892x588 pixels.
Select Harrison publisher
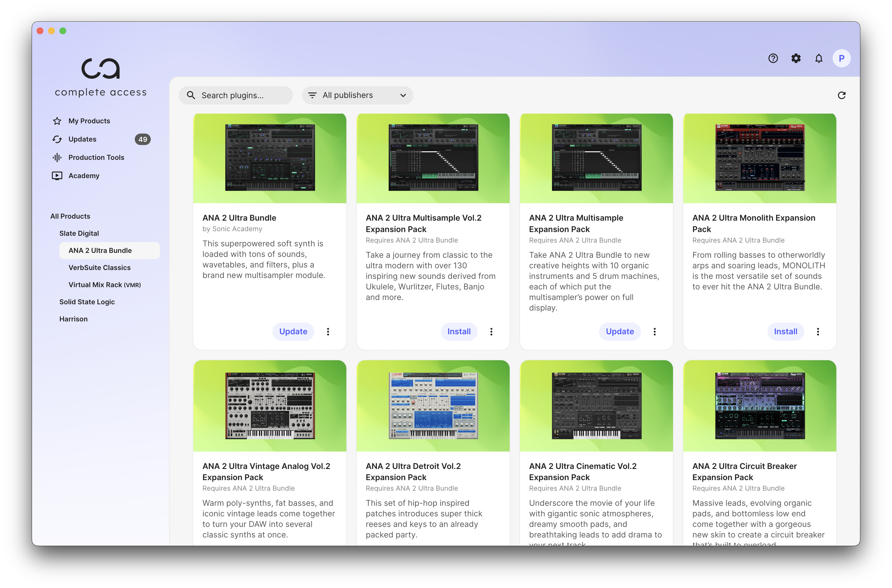tap(73, 319)
